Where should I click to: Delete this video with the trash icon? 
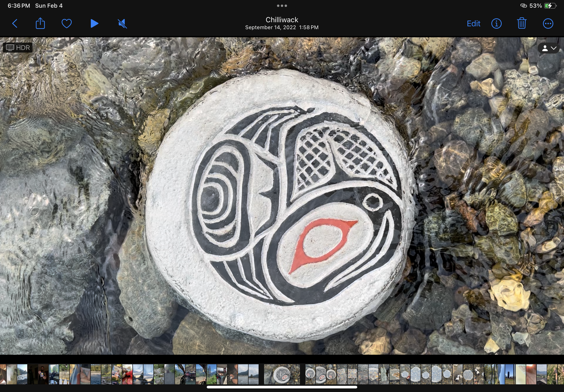pos(522,23)
